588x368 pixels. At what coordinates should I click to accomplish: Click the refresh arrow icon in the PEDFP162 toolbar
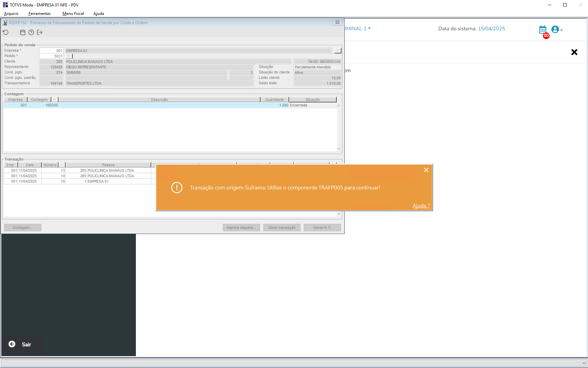(6, 32)
